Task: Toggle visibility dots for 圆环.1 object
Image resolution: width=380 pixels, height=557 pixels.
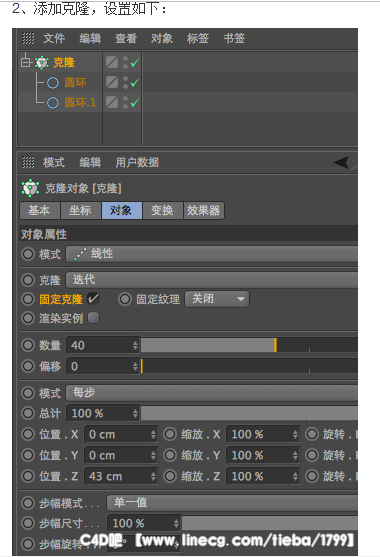Action: click(x=125, y=102)
